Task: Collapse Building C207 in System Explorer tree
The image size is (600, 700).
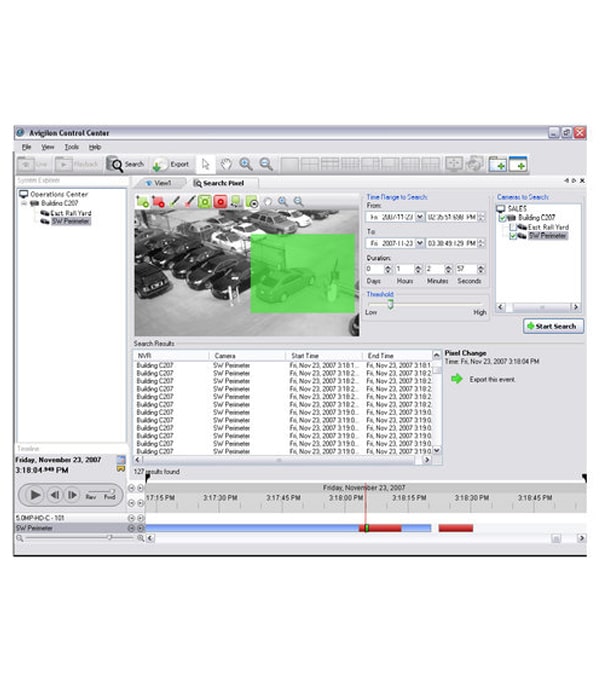Action: tap(24, 204)
